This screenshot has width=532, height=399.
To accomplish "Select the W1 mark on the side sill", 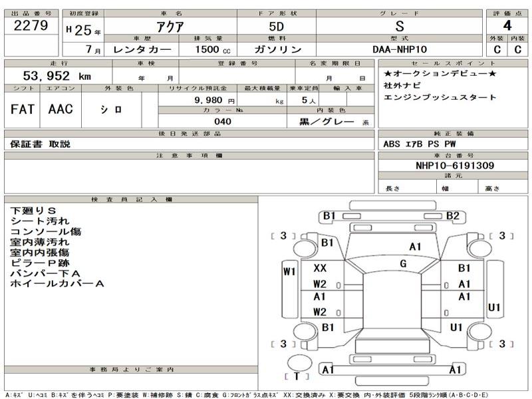I will point(289,271).
